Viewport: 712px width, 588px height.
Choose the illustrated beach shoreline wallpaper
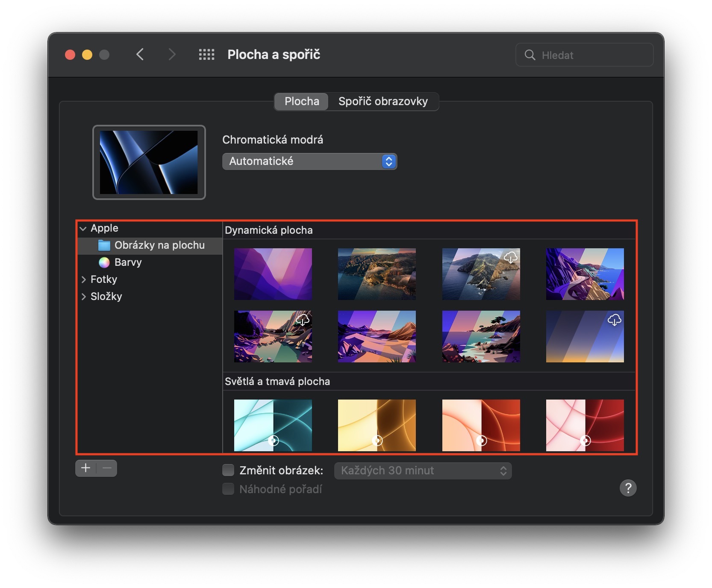pos(481,336)
